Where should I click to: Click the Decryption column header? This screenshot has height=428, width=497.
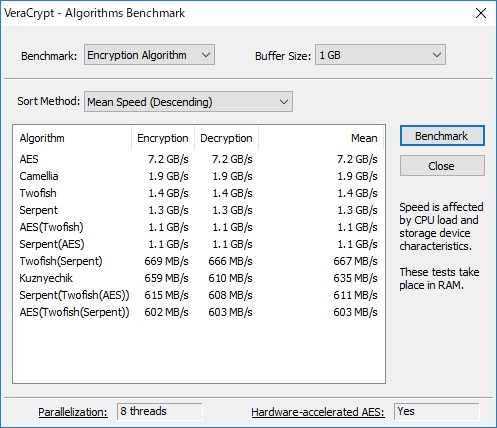pos(226,138)
